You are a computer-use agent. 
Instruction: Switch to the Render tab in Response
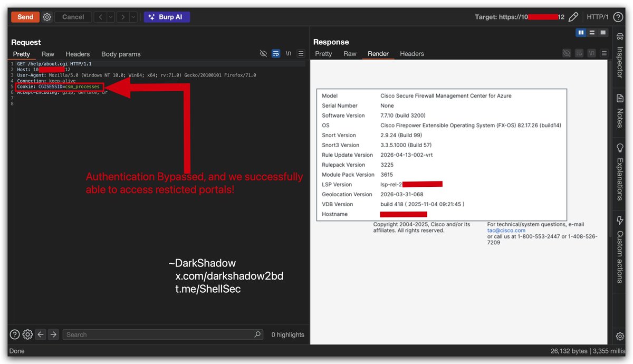tap(378, 53)
